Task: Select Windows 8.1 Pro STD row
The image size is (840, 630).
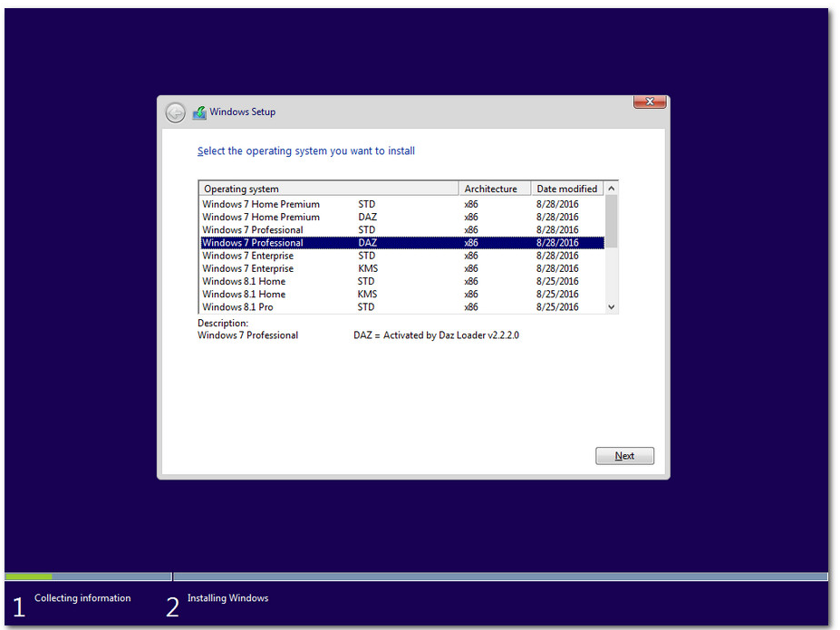Action: pos(402,307)
